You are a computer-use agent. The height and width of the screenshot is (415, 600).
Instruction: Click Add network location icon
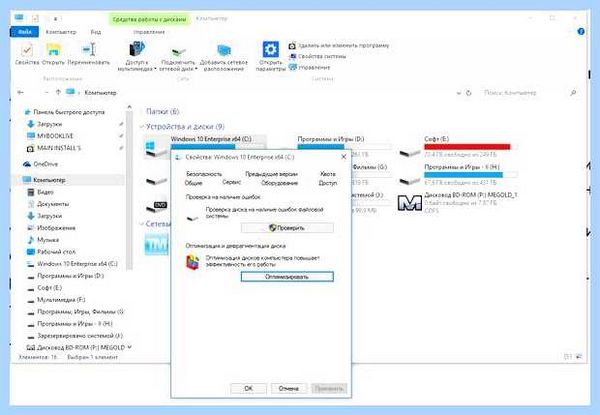(x=224, y=50)
